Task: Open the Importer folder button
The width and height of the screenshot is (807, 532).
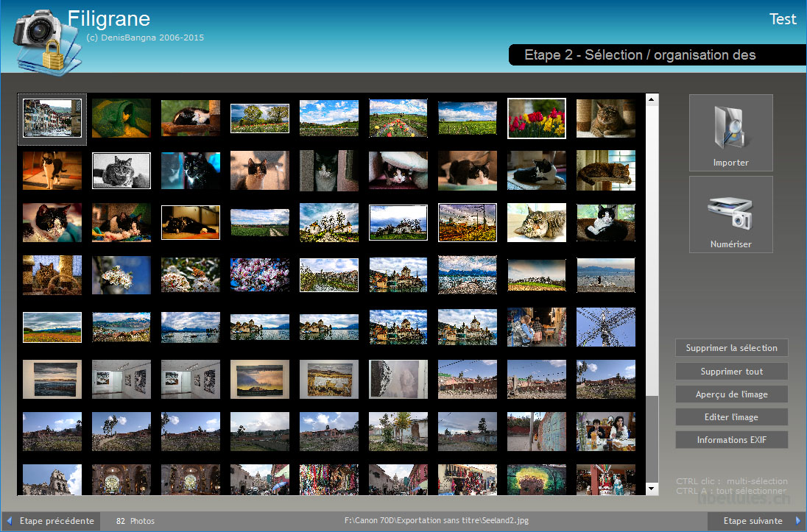Action: click(731, 132)
